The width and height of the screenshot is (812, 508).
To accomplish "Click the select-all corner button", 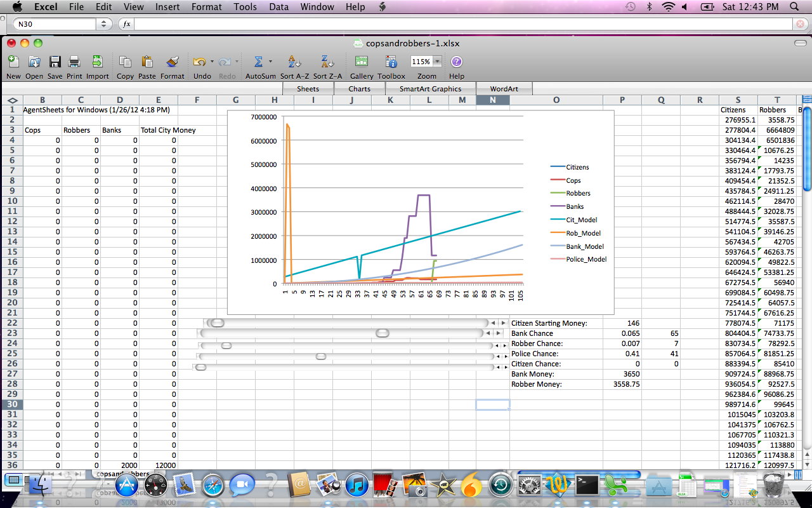I will pyautogui.click(x=12, y=100).
